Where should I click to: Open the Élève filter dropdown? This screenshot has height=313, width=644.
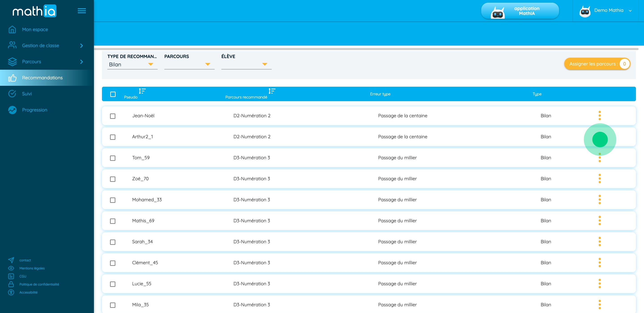coord(246,64)
